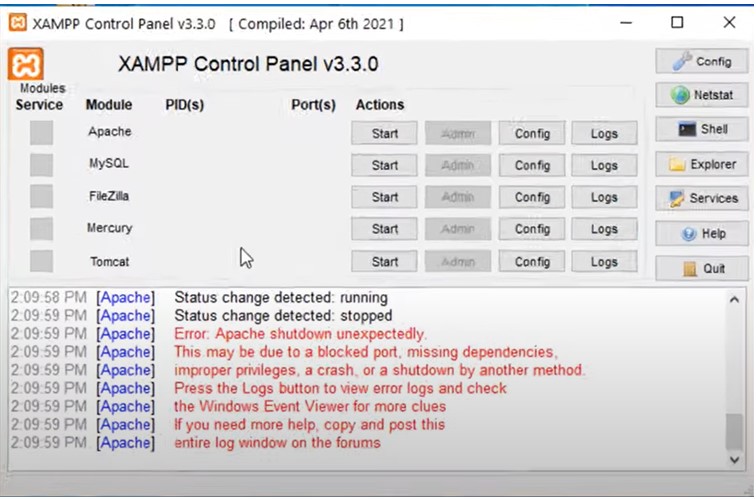Click the Apache module label
Viewport: 756px width, 499px height.
(109, 131)
